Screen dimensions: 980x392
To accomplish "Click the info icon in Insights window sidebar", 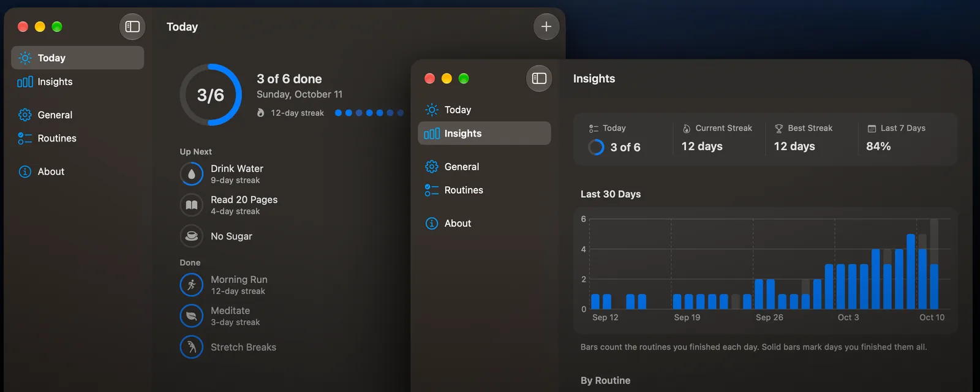I will tap(432, 224).
